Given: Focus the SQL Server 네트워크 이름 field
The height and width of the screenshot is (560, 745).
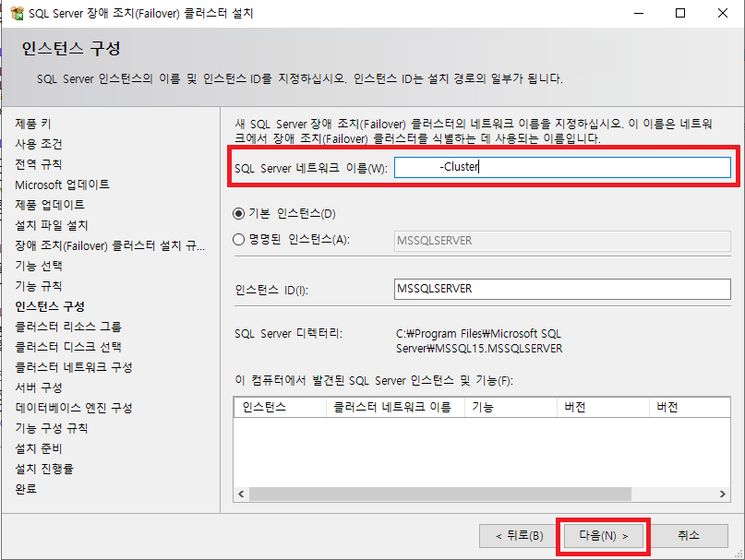Looking at the screenshot, I should click(x=562, y=167).
